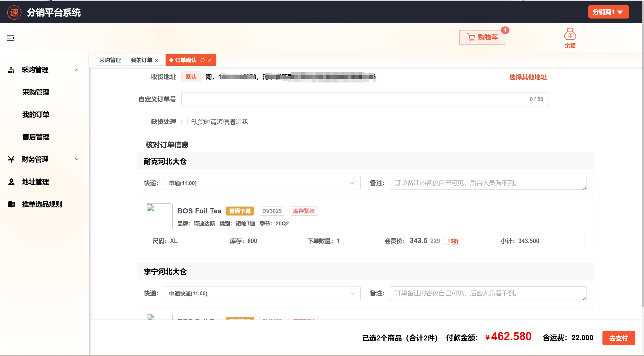Enable 缺货时请短信通知我 checkbox
644x356 pixels.
pos(185,122)
